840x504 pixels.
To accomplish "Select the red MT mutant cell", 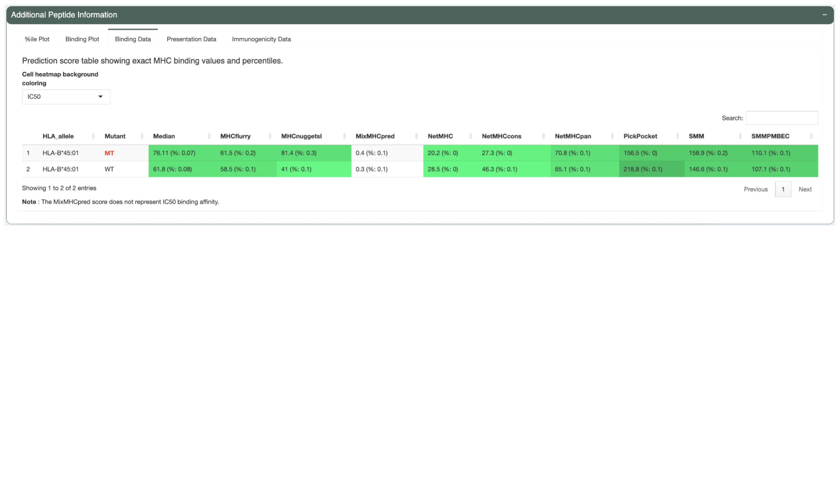I will pyautogui.click(x=109, y=153).
